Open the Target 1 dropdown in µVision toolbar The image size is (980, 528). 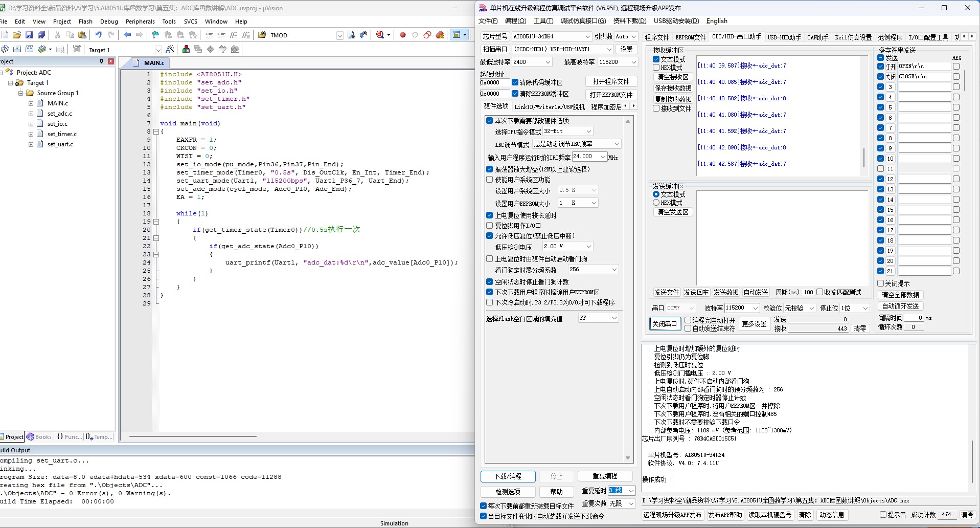pyautogui.click(x=158, y=50)
